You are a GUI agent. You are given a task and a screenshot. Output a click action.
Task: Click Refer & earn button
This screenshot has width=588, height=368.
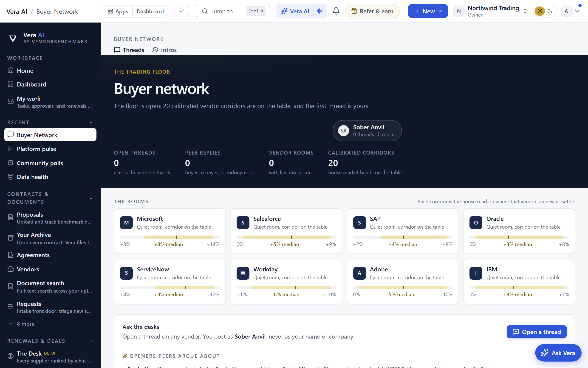[372, 11]
